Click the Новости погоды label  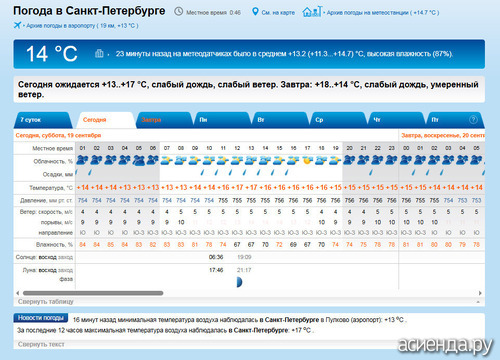click(41, 318)
